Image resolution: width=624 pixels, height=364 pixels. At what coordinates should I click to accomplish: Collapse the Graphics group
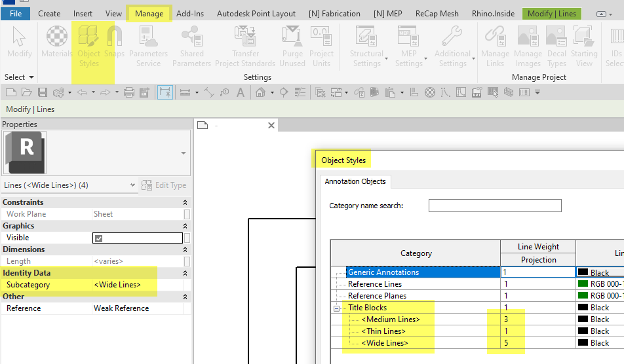tap(185, 226)
